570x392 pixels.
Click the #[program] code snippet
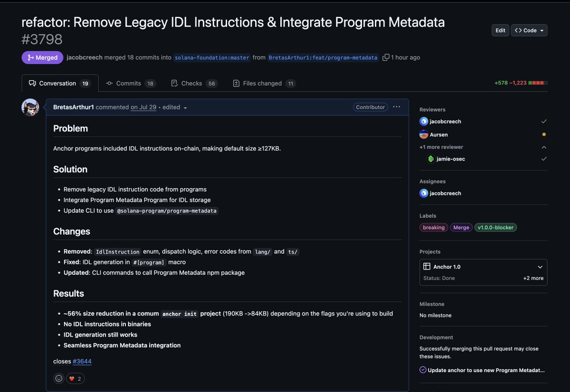[149, 262]
